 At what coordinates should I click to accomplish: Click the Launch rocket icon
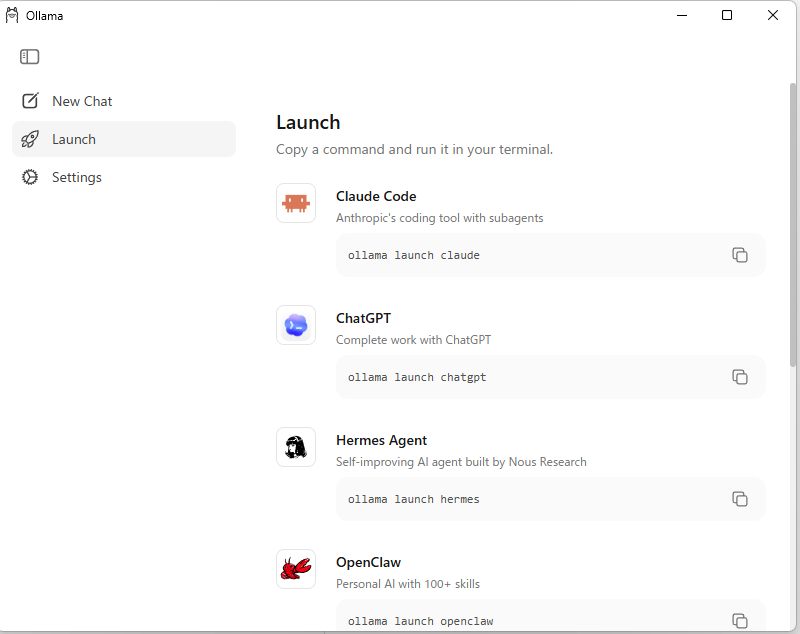pos(30,139)
